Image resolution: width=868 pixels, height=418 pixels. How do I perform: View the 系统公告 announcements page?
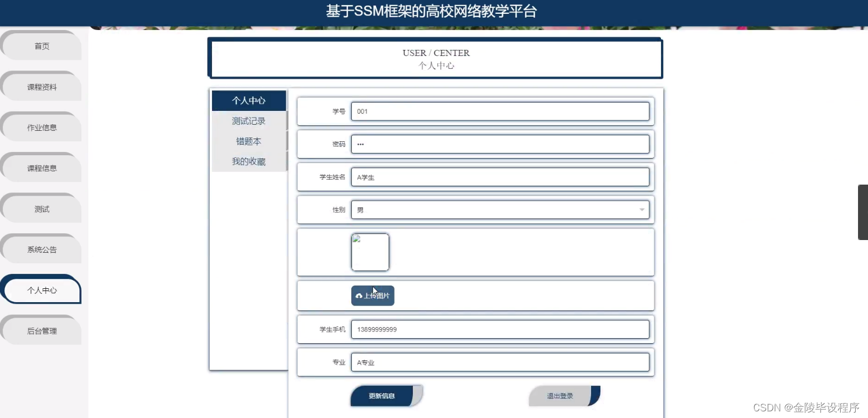click(x=41, y=249)
